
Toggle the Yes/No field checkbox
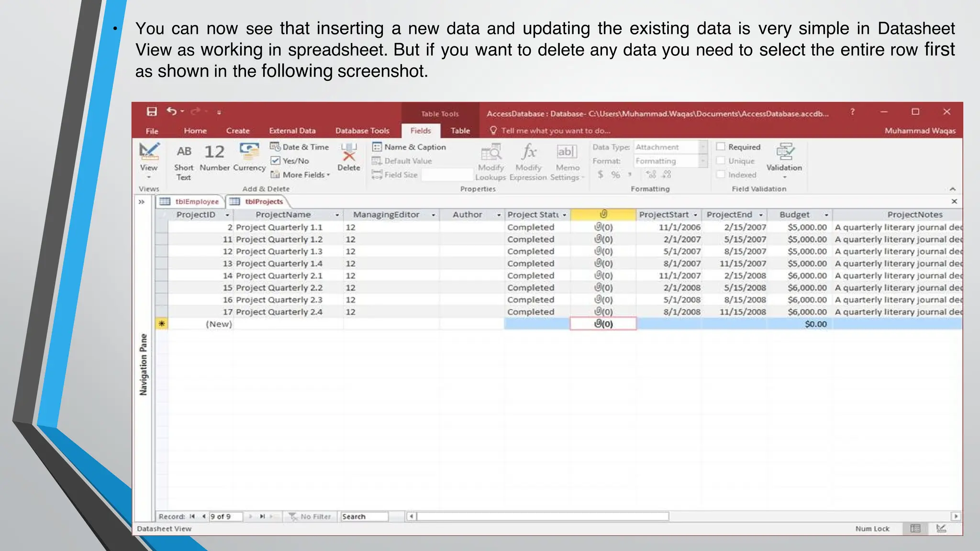(x=275, y=161)
